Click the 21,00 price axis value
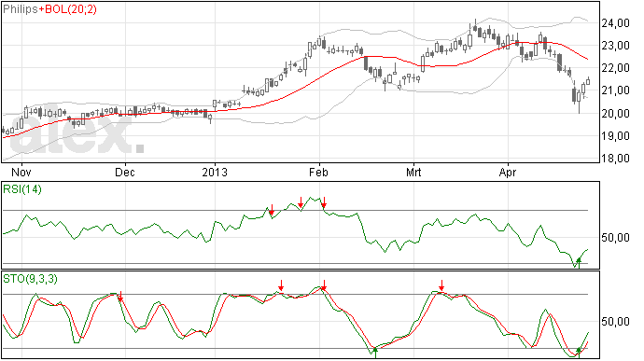The image size is (644, 361). point(615,90)
